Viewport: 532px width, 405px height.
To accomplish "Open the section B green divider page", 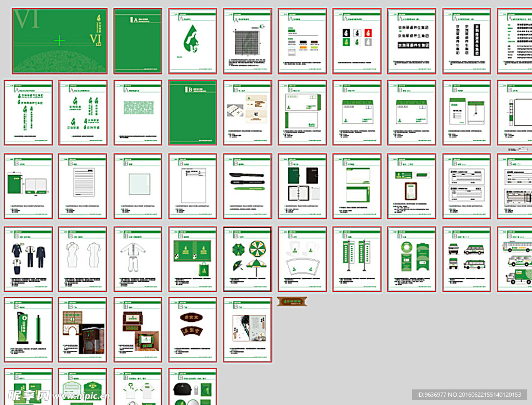I will tap(192, 113).
